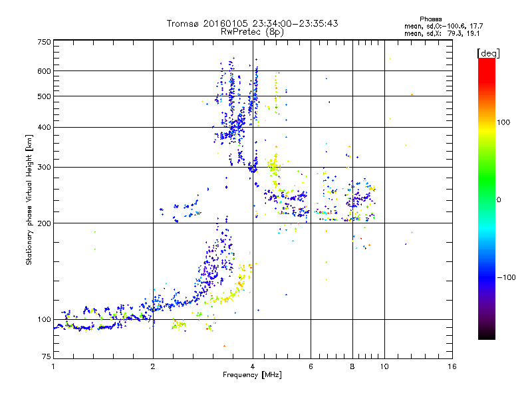The image size is (532, 399).
Task: Click the 'mean, sd,O:-100.6, 17.7' statistics line
Action: (x=444, y=26)
